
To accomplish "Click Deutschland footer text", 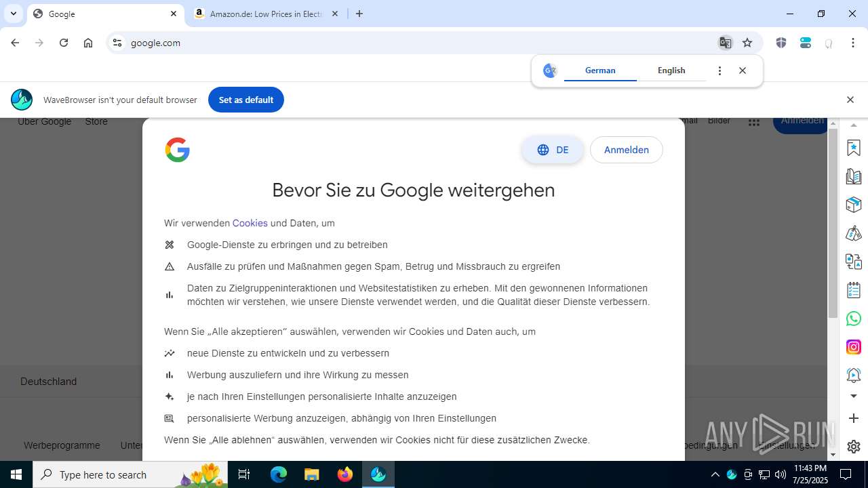I will tap(48, 382).
